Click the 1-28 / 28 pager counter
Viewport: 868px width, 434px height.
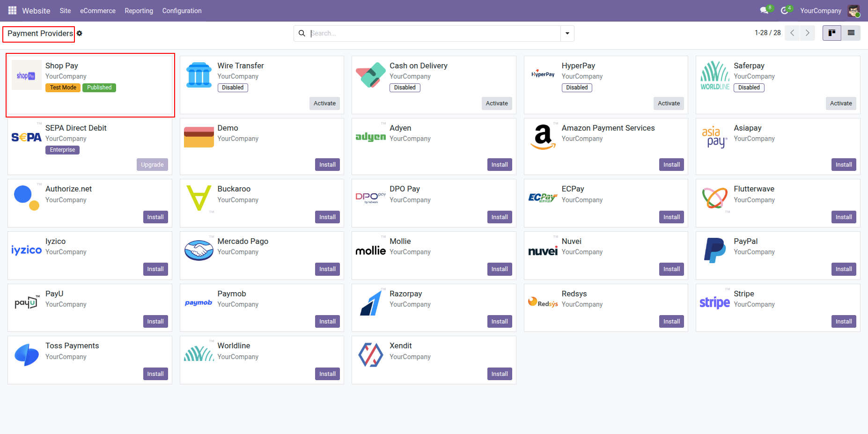(x=767, y=33)
